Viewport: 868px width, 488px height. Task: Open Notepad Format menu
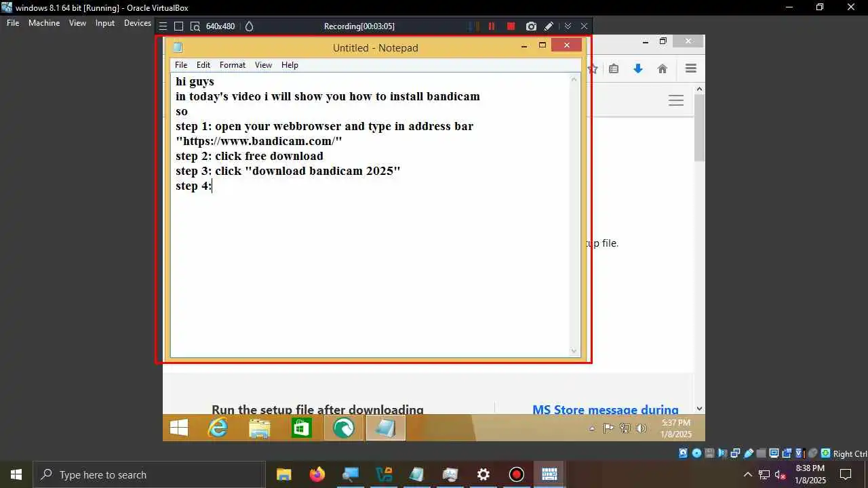233,65
